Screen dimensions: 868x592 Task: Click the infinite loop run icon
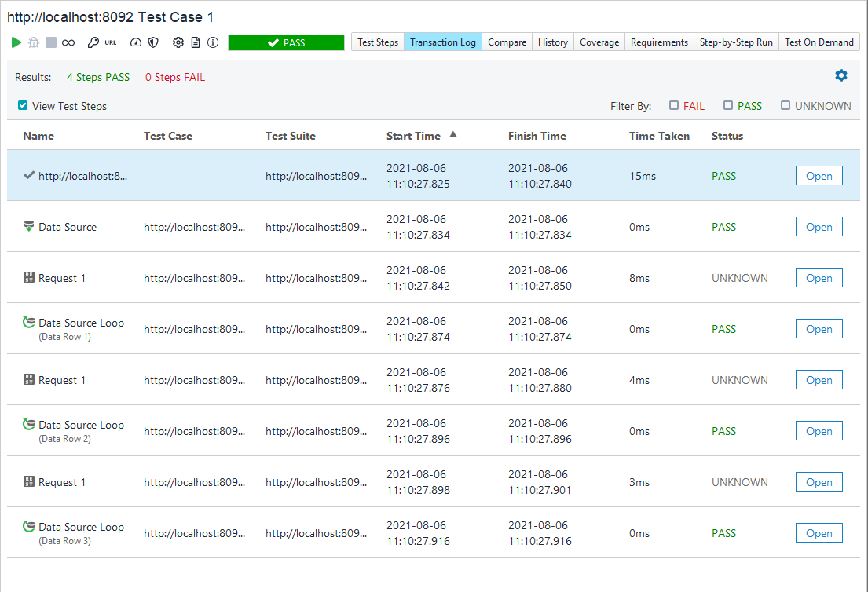click(x=68, y=42)
